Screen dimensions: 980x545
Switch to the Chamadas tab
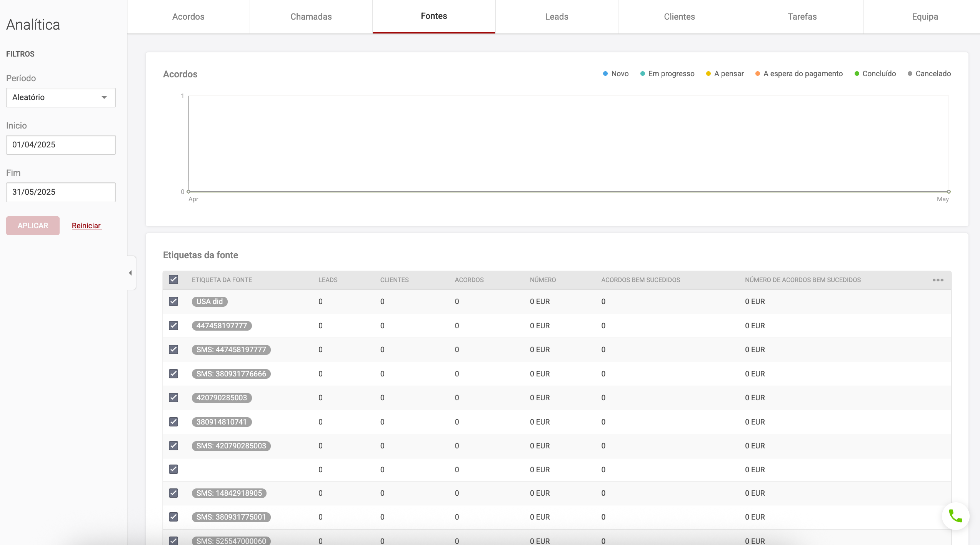tap(311, 17)
